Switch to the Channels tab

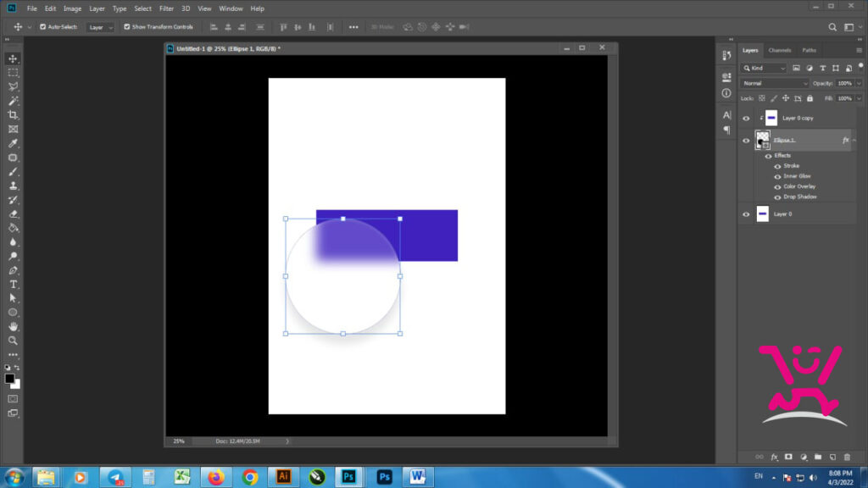point(780,50)
